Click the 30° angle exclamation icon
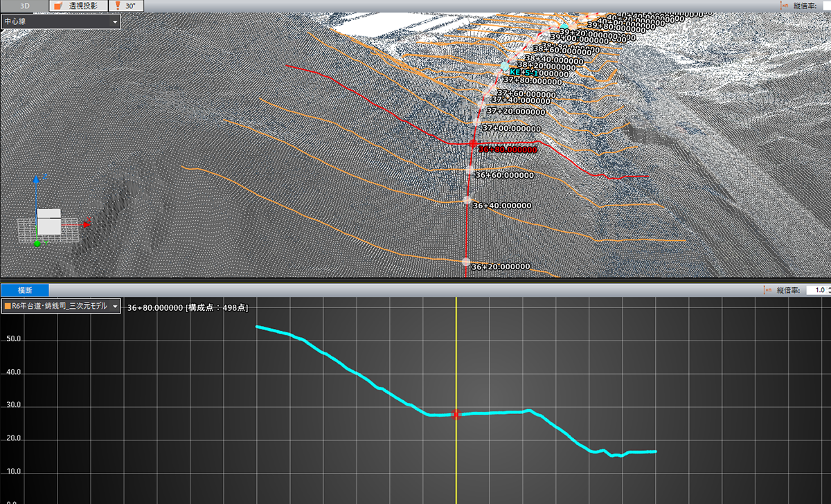The image size is (831, 504). pyautogui.click(x=118, y=6)
